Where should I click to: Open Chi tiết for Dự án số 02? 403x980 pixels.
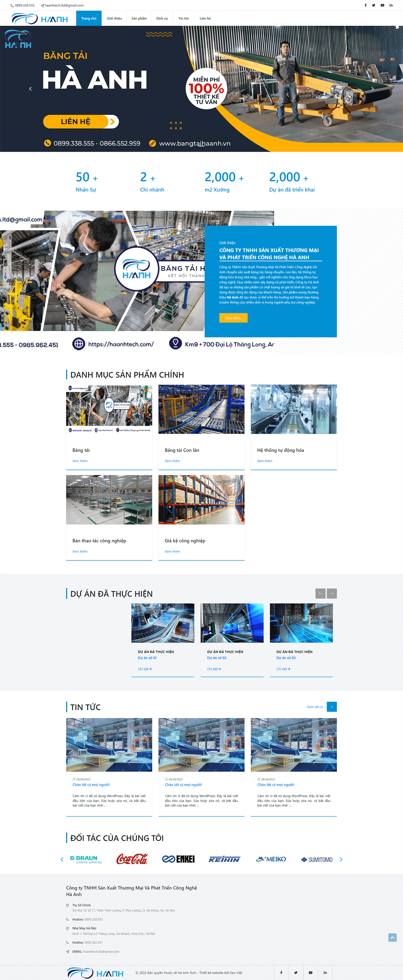coord(214,669)
